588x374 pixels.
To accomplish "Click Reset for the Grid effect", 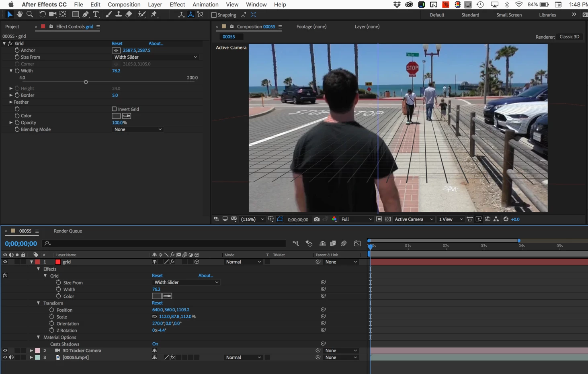I will [117, 43].
